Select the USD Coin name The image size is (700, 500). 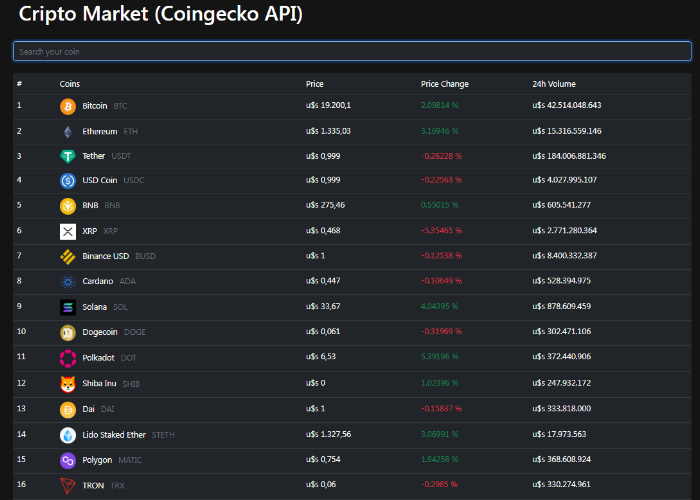100,180
